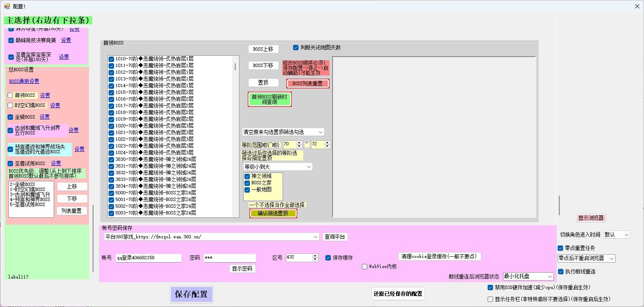The height and width of the screenshot is (307, 644).
Task: Uncheck the BOSS之家 filter checkbox
Action: point(247,183)
